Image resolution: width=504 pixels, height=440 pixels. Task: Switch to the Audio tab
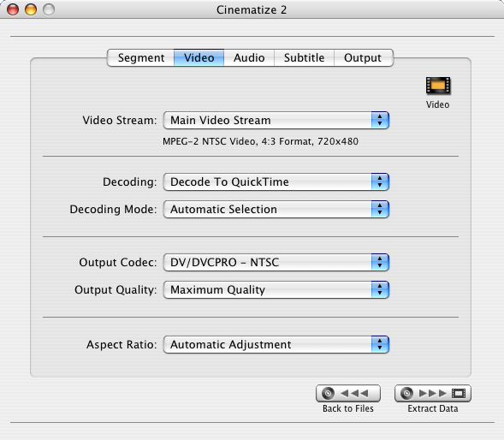point(249,58)
